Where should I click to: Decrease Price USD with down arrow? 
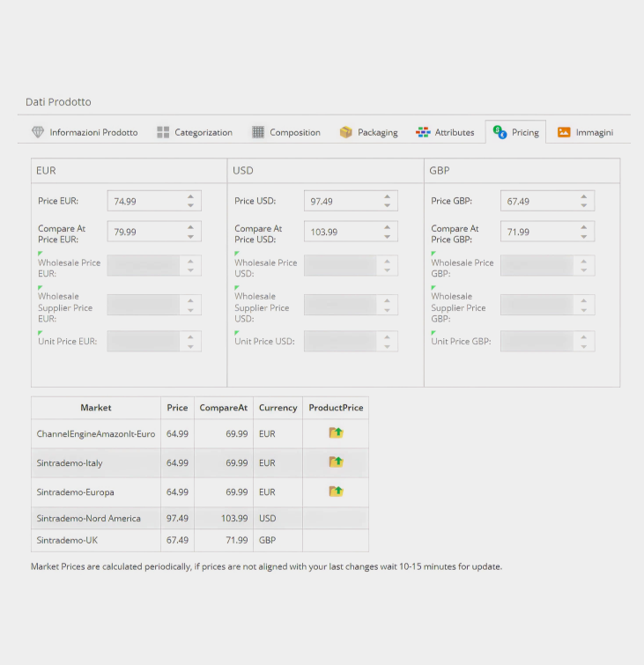[x=387, y=206]
